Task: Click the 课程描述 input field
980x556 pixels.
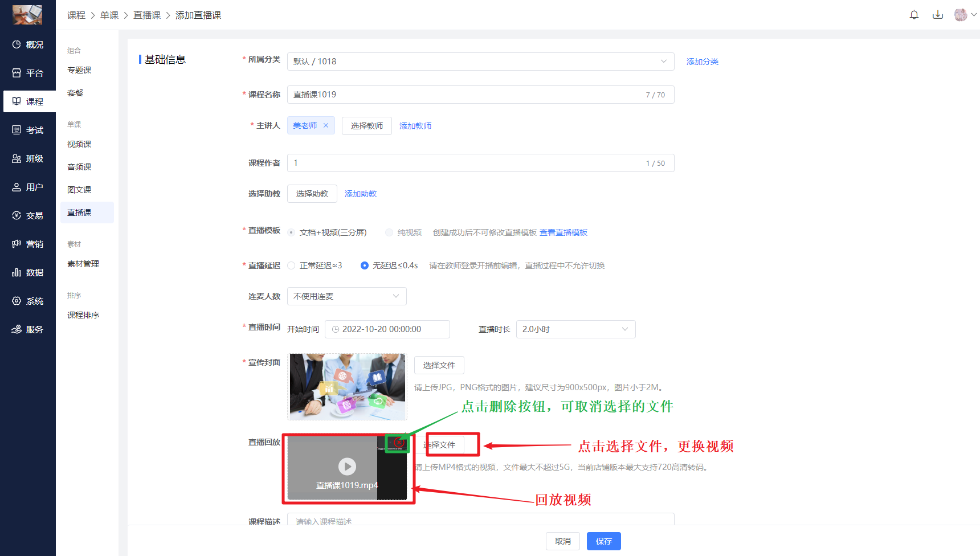Action: pyautogui.click(x=481, y=520)
